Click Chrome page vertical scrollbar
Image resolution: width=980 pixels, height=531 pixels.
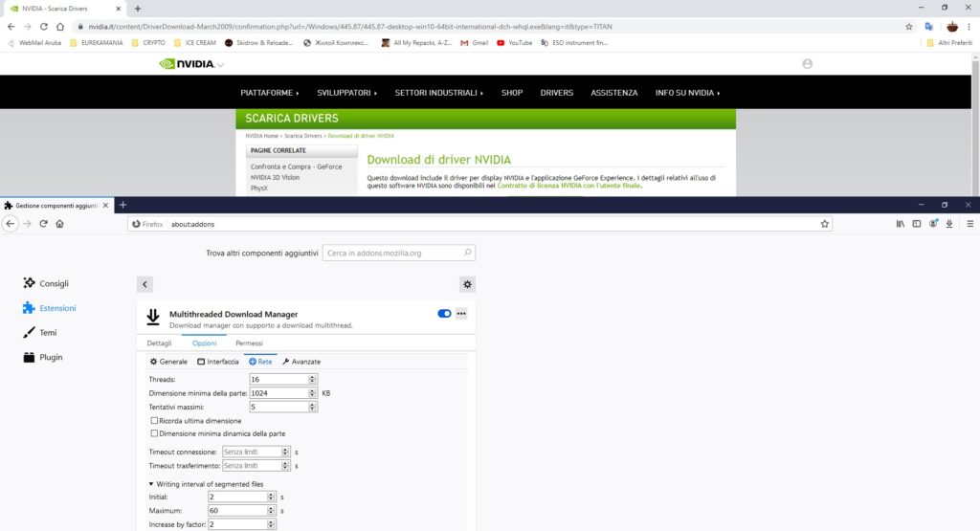pos(975,125)
